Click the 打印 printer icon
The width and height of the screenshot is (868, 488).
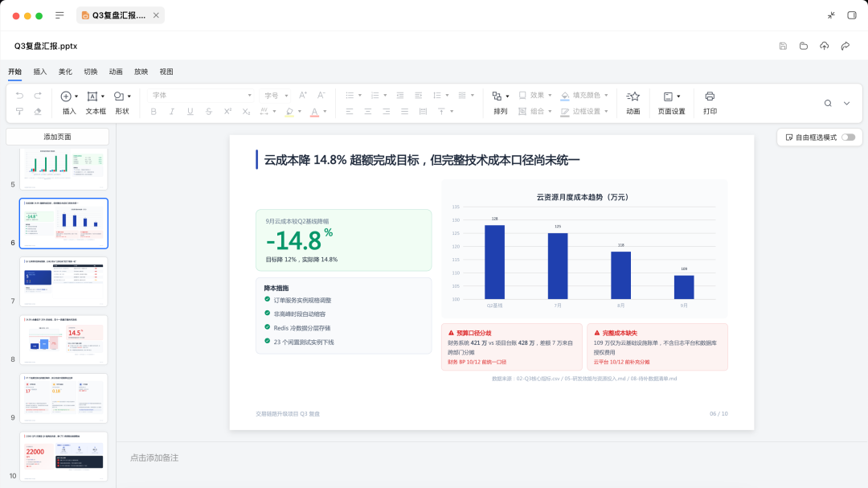pos(710,96)
